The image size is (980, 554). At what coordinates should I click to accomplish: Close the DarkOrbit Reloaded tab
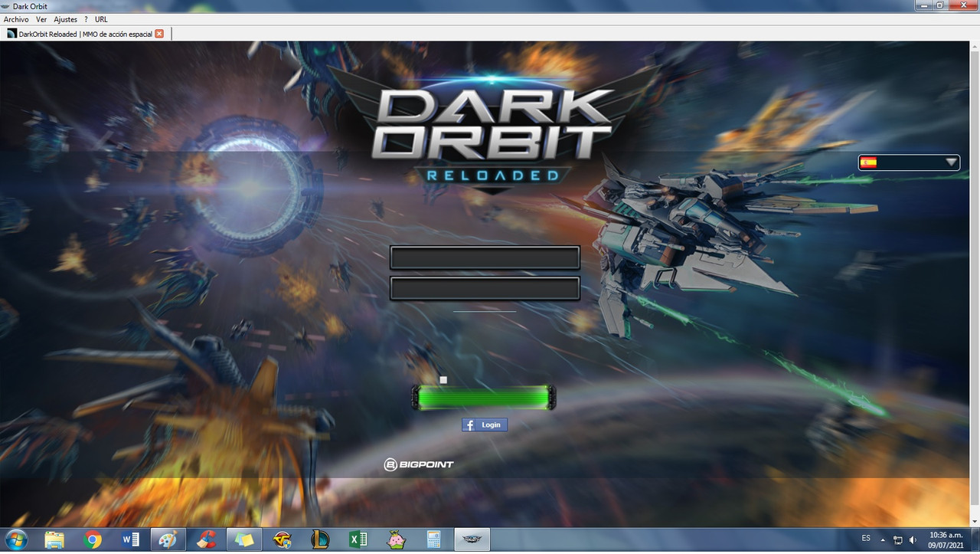pos(159,34)
